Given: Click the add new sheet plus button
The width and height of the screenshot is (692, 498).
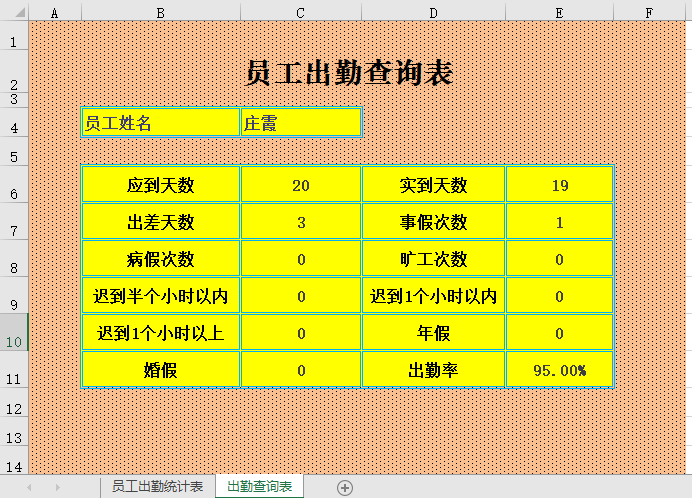Looking at the screenshot, I should click(345, 487).
